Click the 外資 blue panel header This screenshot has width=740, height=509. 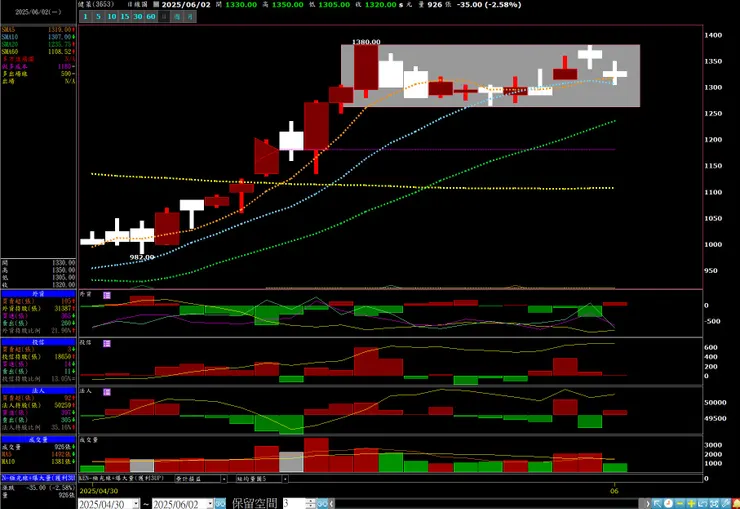(x=38, y=294)
